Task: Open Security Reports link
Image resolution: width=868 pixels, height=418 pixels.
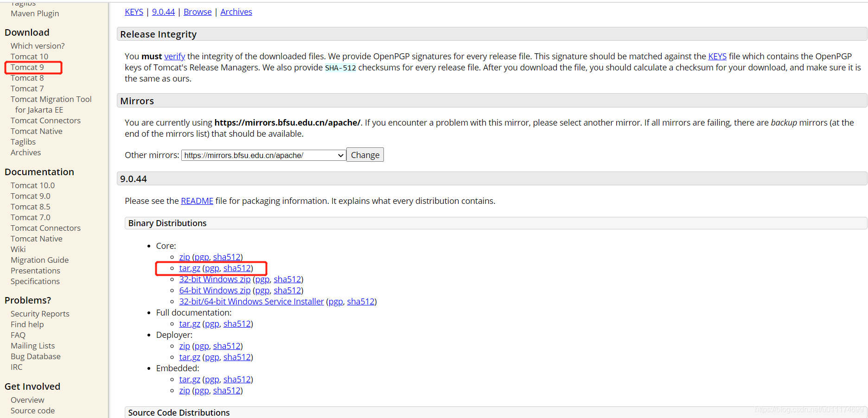Action: (40, 314)
